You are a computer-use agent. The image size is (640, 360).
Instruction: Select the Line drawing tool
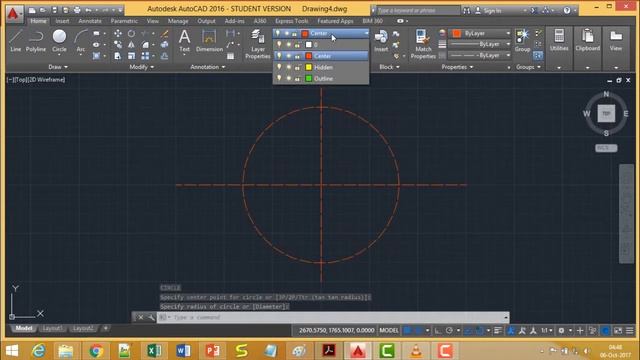[x=16, y=40]
